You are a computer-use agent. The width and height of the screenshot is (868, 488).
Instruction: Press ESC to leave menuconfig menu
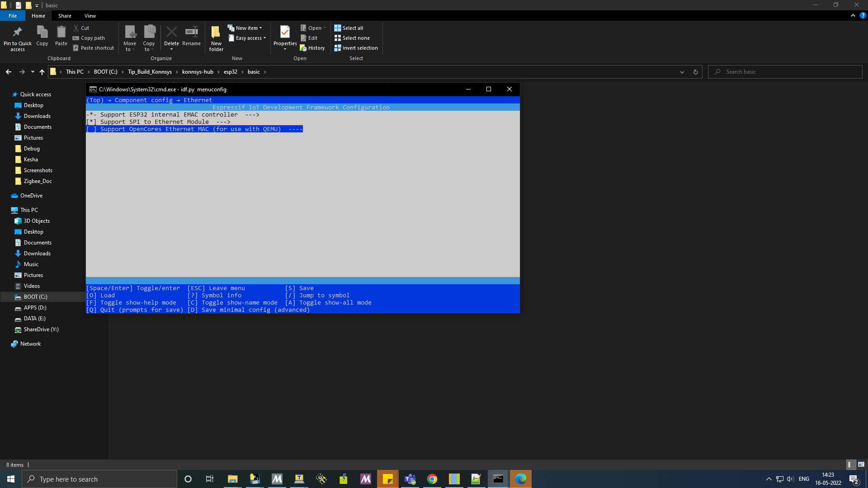[x=216, y=288]
